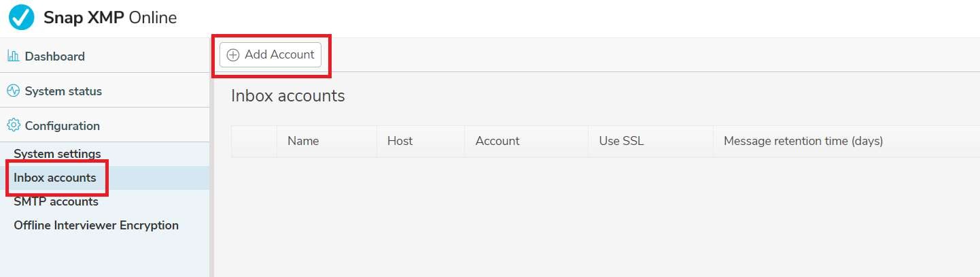Go to SMTP accounts

pyautogui.click(x=56, y=201)
